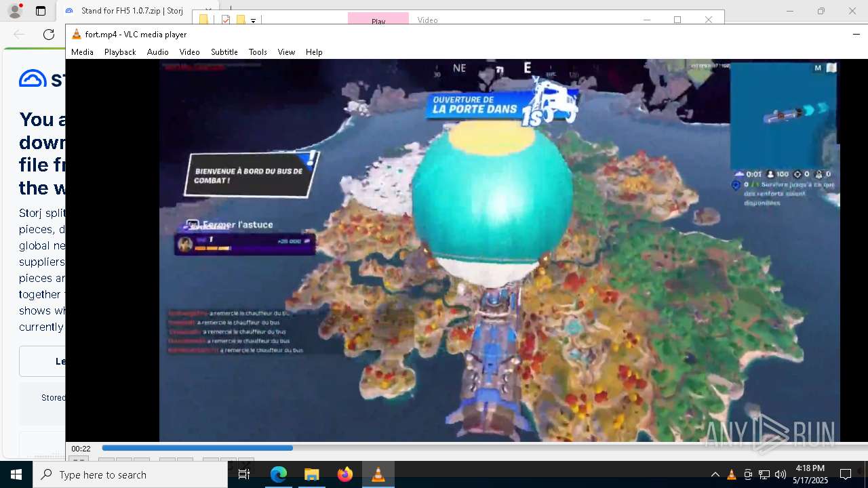The height and width of the screenshot is (488, 868).
Task: Open the View menu in VLC
Action: (286, 52)
